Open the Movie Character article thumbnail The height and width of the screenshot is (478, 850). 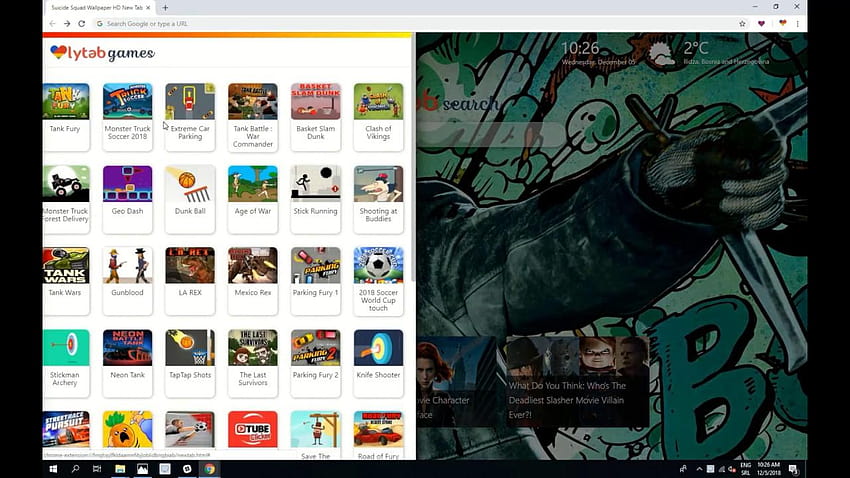(x=457, y=382)
